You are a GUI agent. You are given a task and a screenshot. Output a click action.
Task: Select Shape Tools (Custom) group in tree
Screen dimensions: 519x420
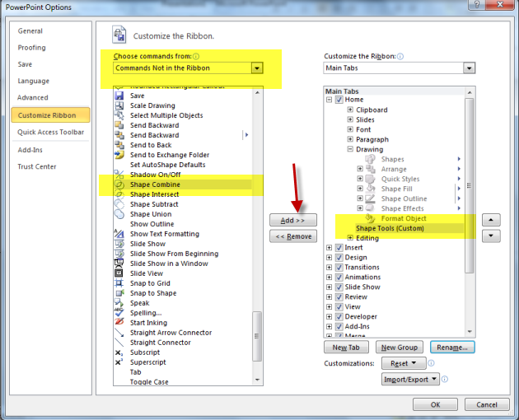[x=390, y=228]
